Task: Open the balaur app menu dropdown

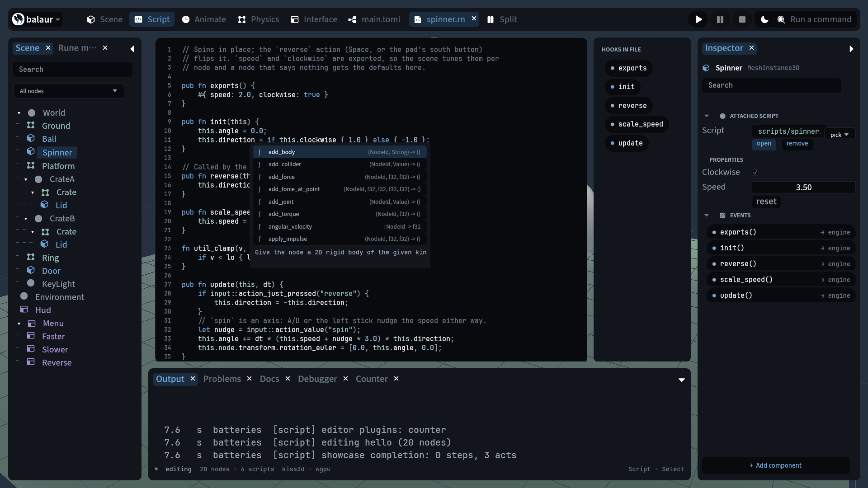Action: 37,19
